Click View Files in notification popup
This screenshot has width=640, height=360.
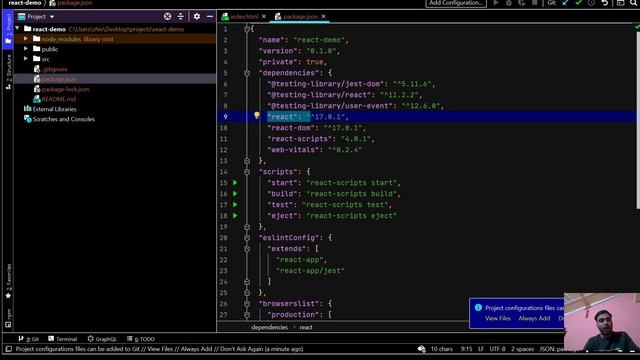[x=498, y=318]
